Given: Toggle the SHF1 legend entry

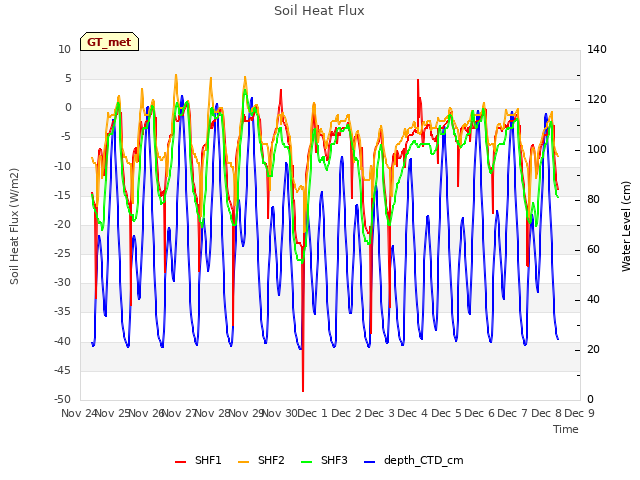Looking at the screenshot, I should (198, 460).
